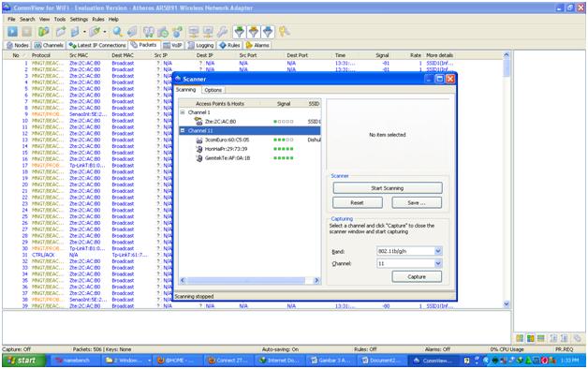Sort by the Signal column in Scanner
The image size is (588, 369).
click(284, 104)
